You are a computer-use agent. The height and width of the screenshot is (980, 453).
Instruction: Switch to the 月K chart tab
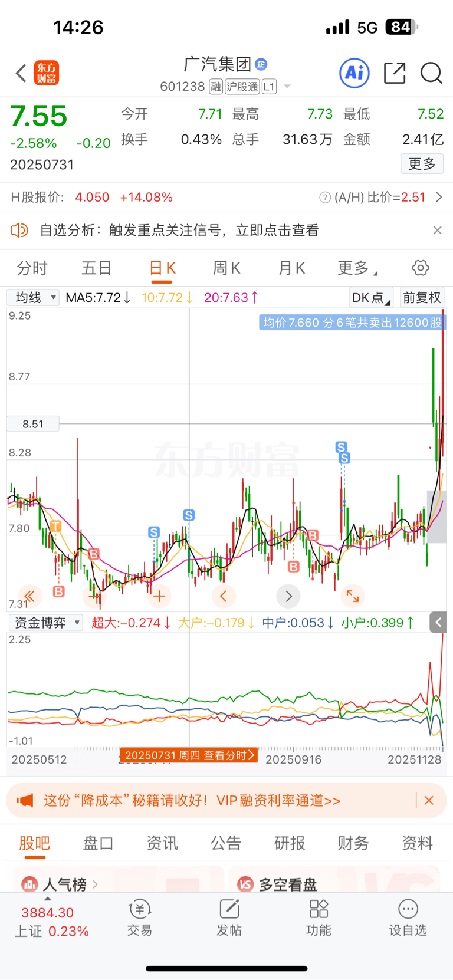point(291,268)
